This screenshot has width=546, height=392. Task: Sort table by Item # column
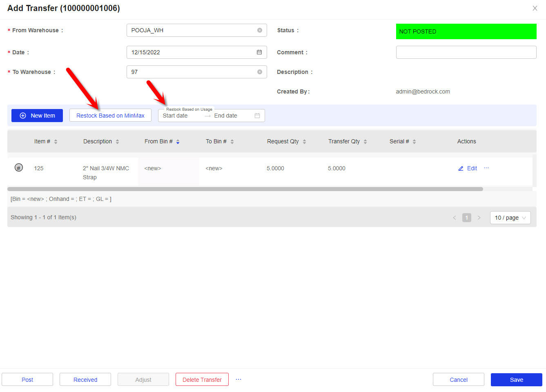click(56, 142)
